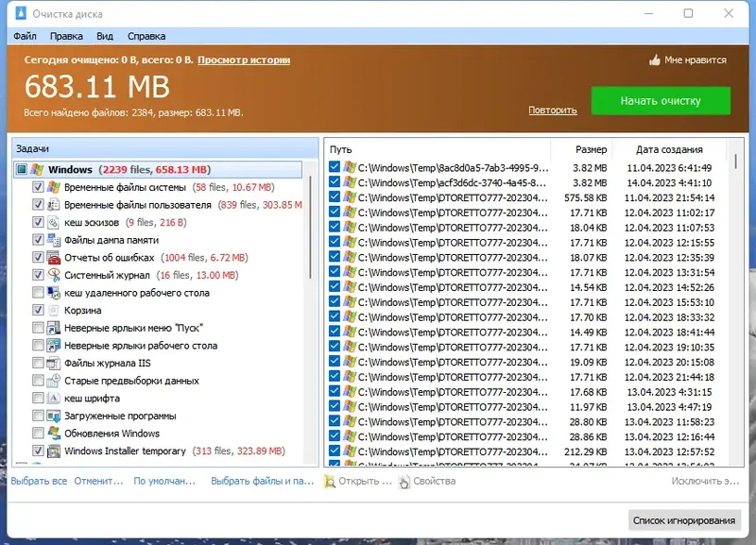Click the Отменит… deselect link
The image size is (756, 545).
[99, 481]
